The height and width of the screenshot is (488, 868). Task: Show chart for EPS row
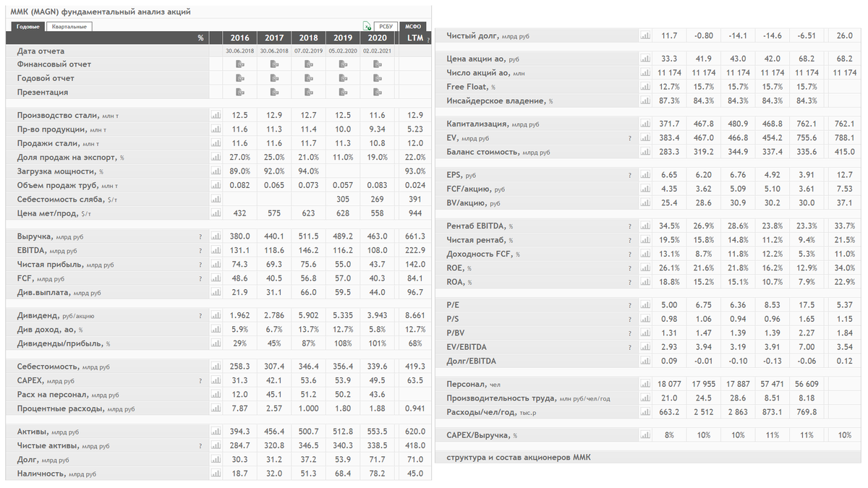click(645, 175)
